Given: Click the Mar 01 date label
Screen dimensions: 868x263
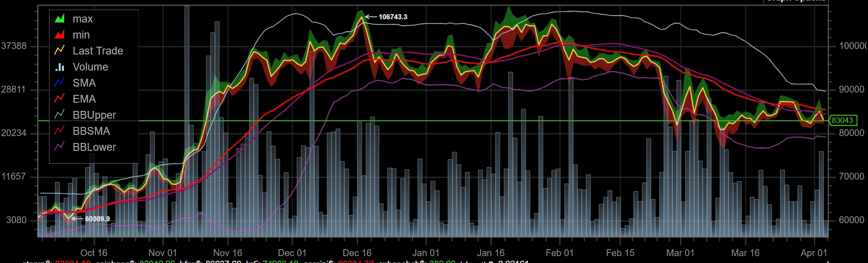Looking at the screenshot, I should [680, 253].
